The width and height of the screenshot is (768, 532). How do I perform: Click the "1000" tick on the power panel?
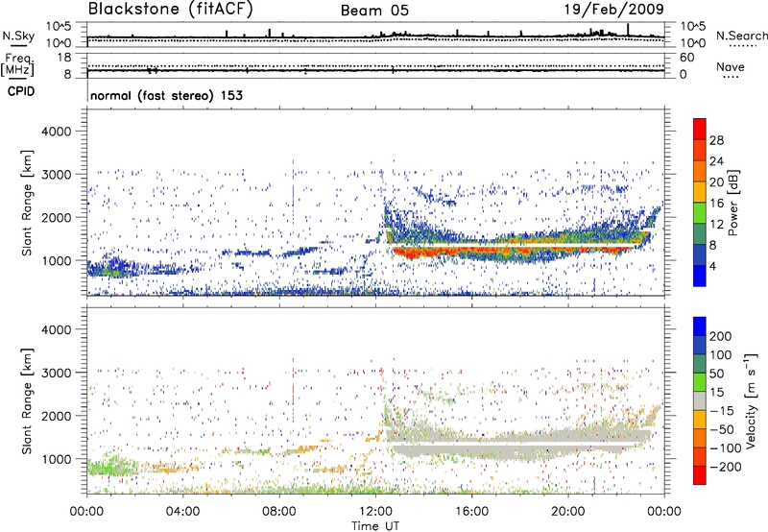click(x=56, y=260)
